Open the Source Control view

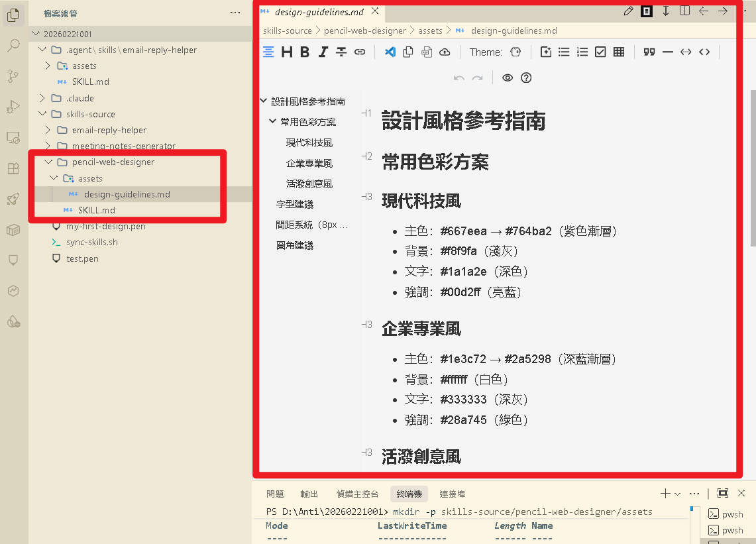[x=13, y=76]
